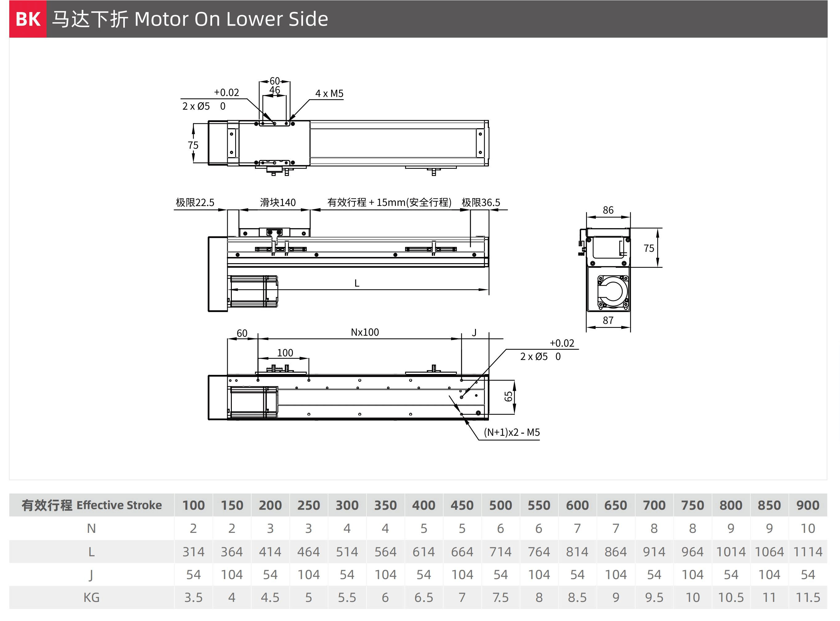The image size is (840, 621).
Task: Click the N row label cell
Action: (x=92, y=529)
